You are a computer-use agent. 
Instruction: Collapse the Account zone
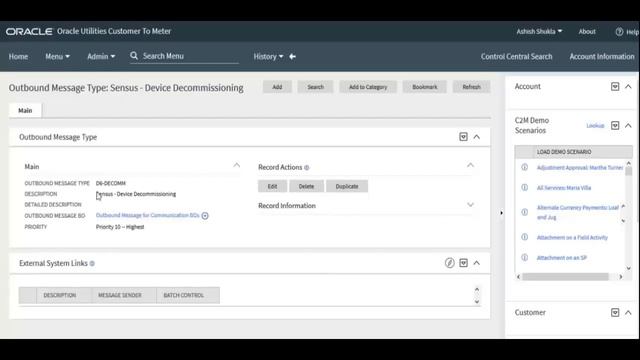click(x=628, y=87)
